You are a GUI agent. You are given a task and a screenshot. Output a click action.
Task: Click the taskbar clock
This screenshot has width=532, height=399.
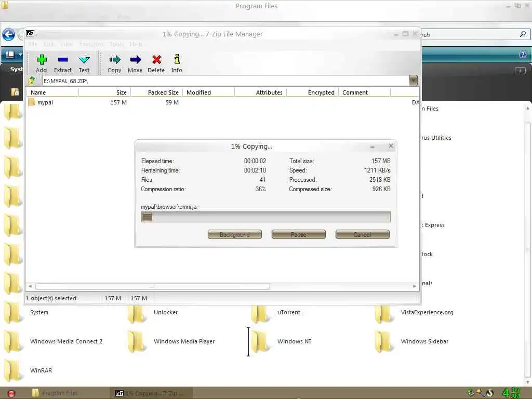511,393
